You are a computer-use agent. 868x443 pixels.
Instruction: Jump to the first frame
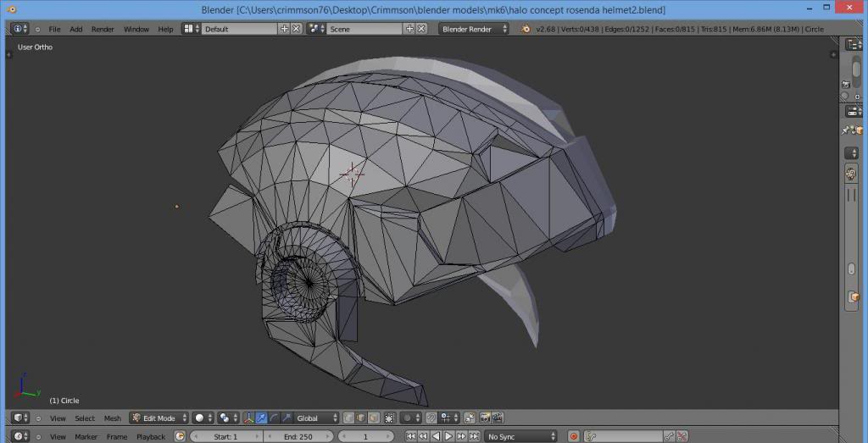411,436
